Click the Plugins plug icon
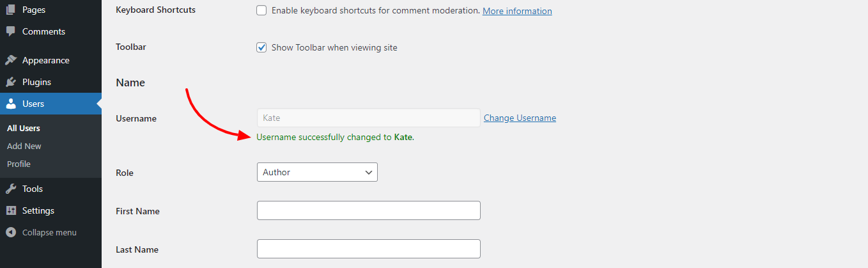868x268 pixels. [x=11, y=82]
